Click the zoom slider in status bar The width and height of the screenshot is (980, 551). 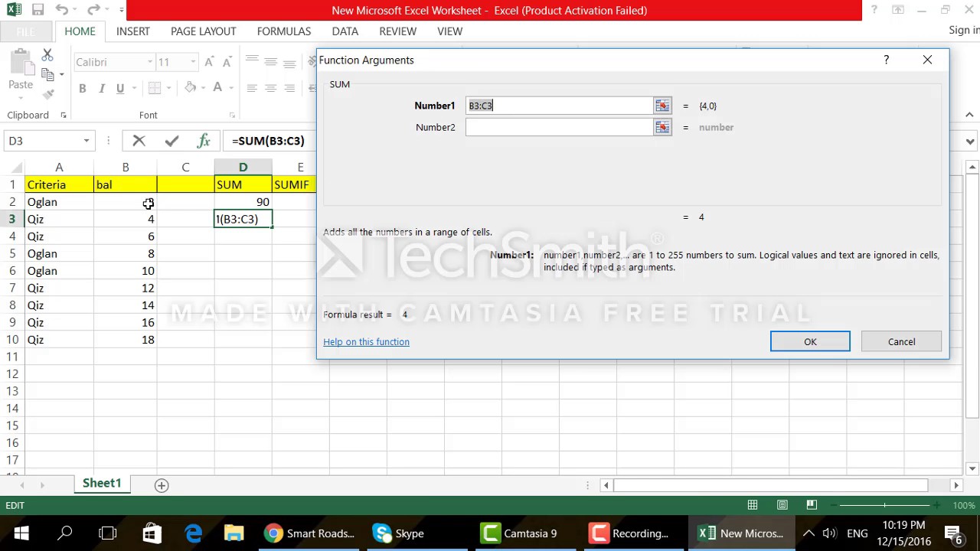click(885, 505)
